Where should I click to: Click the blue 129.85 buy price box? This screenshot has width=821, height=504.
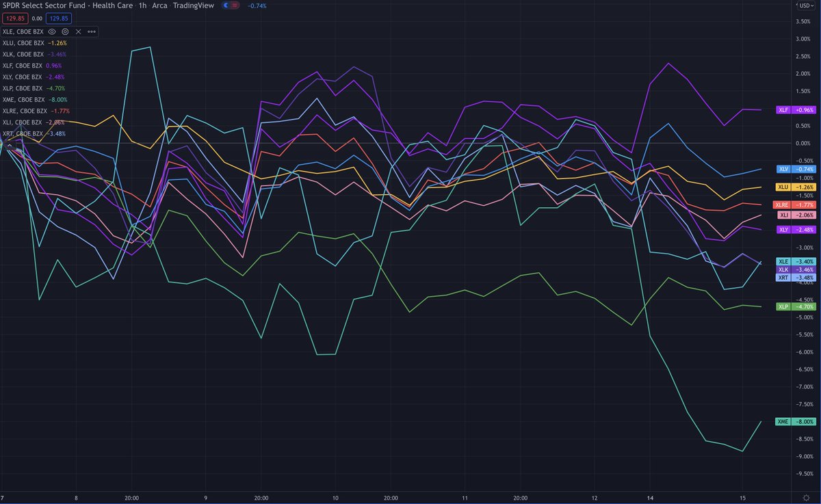click(59, 18)
